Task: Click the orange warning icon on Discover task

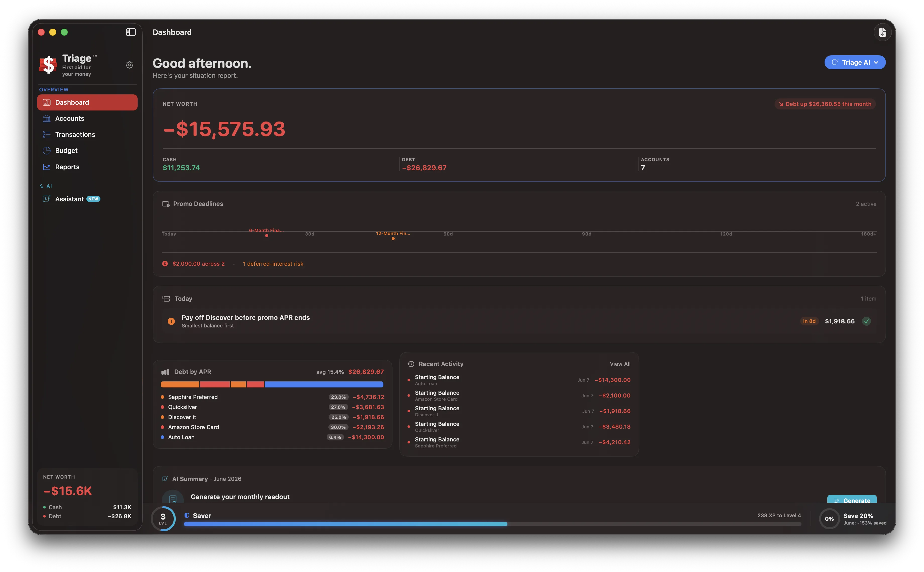Action: [171, 321]
